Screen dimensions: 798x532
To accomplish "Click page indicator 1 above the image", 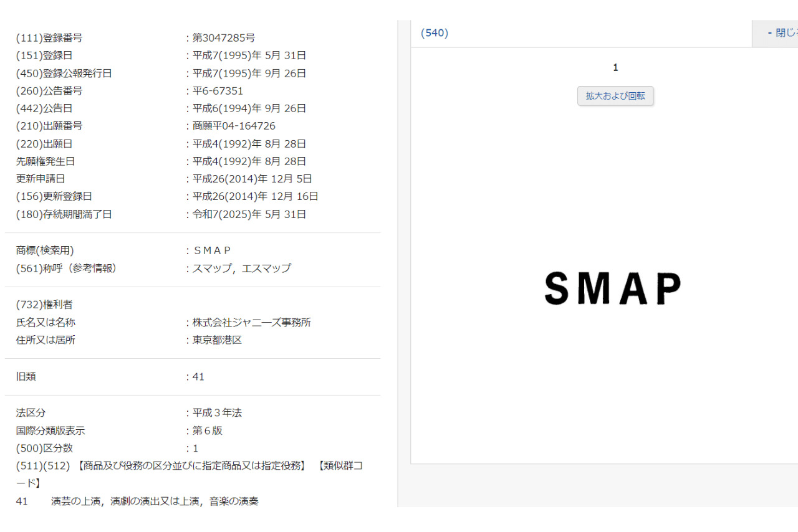I will [x=615, y=67].
